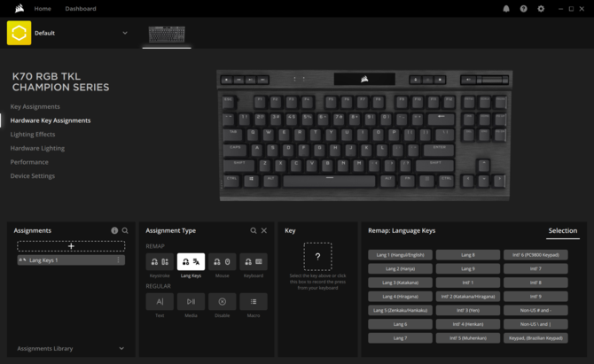
Task: Select Lang 1 (Hangul/English)
Action: (400, 255)
